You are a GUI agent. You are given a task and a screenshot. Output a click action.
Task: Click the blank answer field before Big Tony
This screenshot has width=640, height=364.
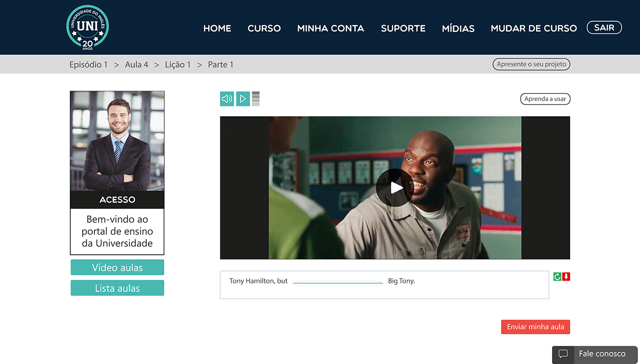(338, 281)
